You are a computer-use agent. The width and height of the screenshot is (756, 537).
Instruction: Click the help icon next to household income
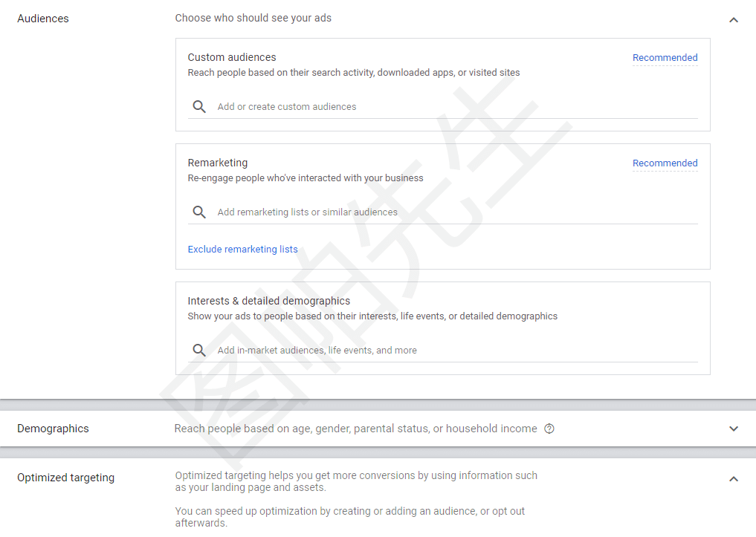549,429
